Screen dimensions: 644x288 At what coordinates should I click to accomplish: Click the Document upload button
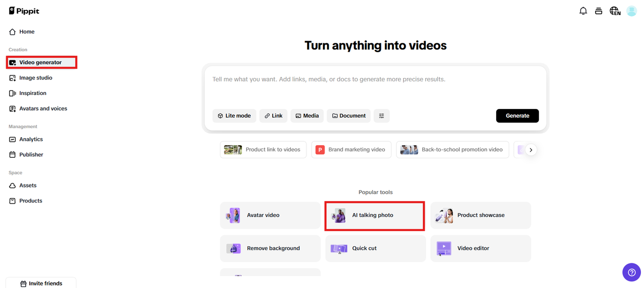(x=349, y=116)
